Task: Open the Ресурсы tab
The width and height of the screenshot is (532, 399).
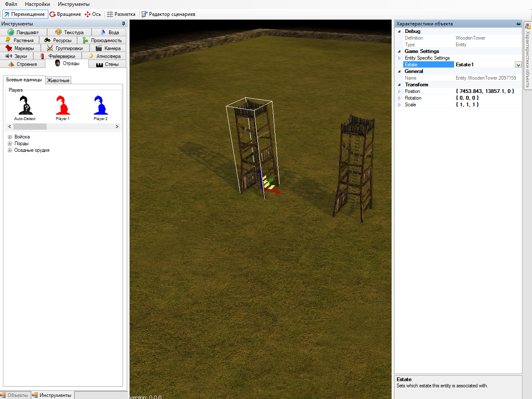Action: [58, 40]
